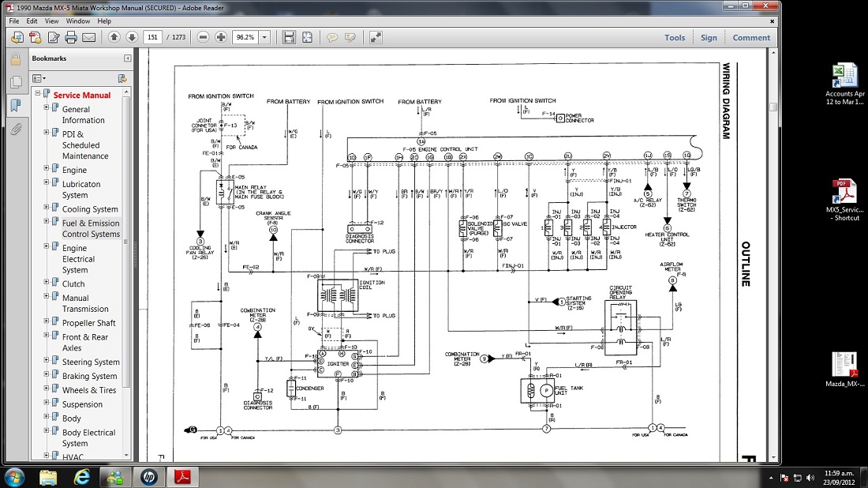The width and height of the screenshot is (868, 488).
Task: Switch to read mode via the toolbar icon
Action: [376, 38]
